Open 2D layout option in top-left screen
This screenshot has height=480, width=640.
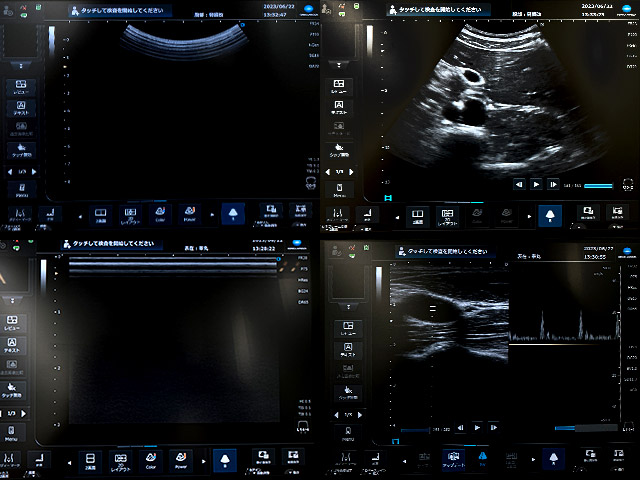pyautogui.click(x=130, y=215)
